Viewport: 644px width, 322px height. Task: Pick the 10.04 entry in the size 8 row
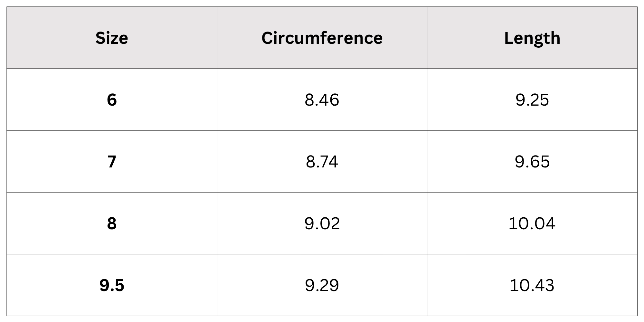tap(532, 223)
